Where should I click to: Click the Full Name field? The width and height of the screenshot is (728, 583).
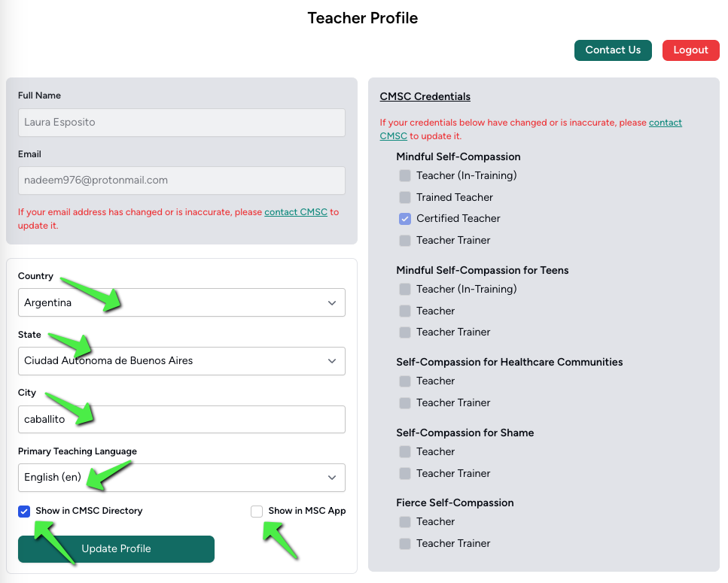coord(181,123)
